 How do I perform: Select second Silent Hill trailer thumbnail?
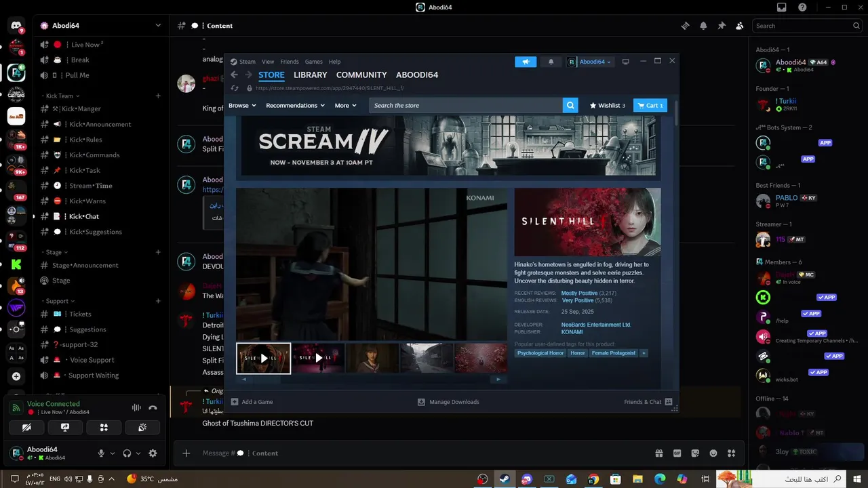(x=318, y=358)
